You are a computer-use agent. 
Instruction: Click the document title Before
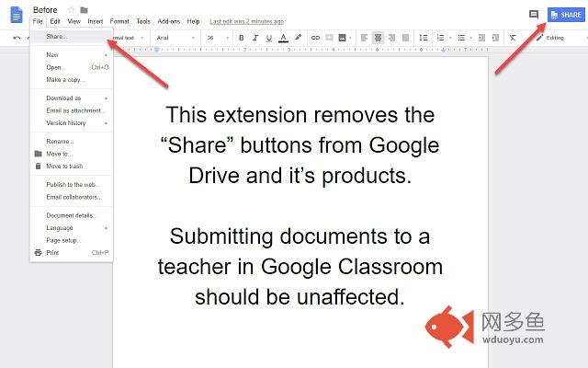click(45, 10)
